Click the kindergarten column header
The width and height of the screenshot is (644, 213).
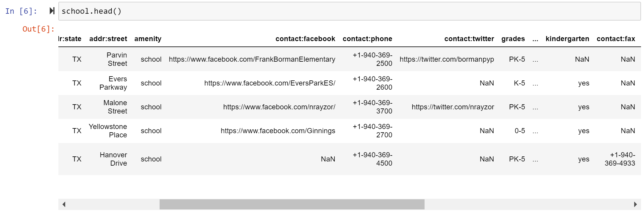(567, 39)
